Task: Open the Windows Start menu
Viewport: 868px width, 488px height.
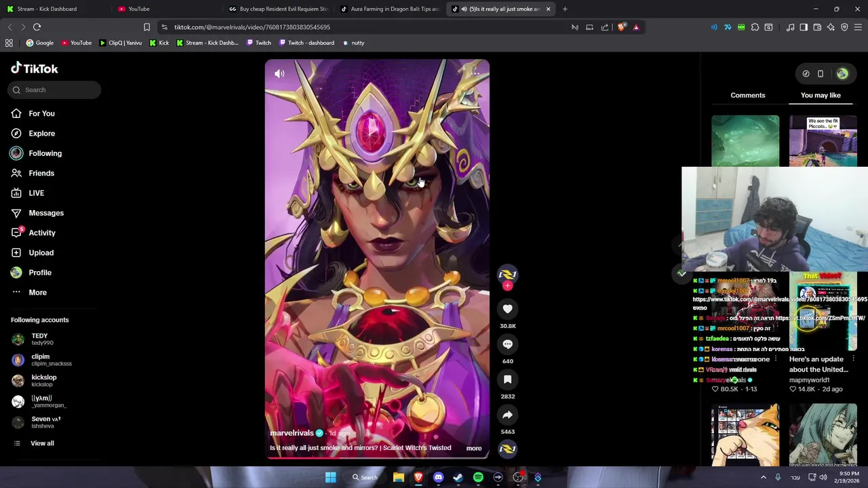Action: pyautogui.click(x=330, y=477)
